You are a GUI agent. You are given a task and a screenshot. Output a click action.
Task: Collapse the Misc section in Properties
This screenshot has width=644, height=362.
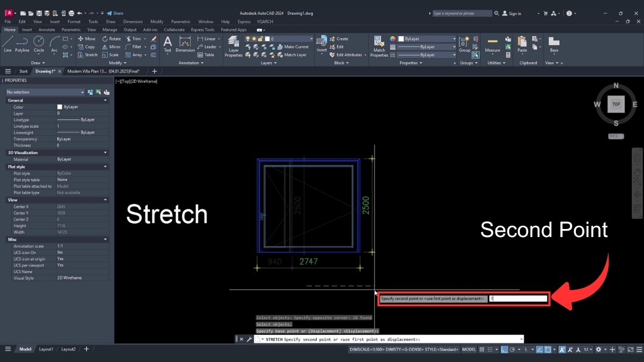tap(105, 239)
